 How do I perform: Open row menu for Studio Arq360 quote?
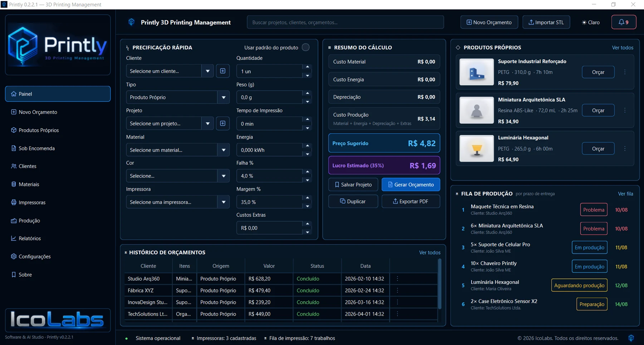pyautogui.click(x=397, y=278)
